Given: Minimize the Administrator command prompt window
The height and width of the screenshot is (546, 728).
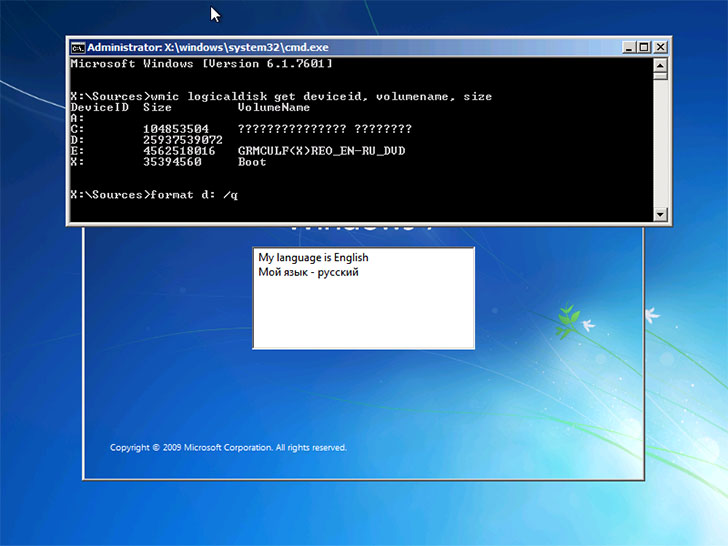Looking at the screenshot, I should point(627,47).
